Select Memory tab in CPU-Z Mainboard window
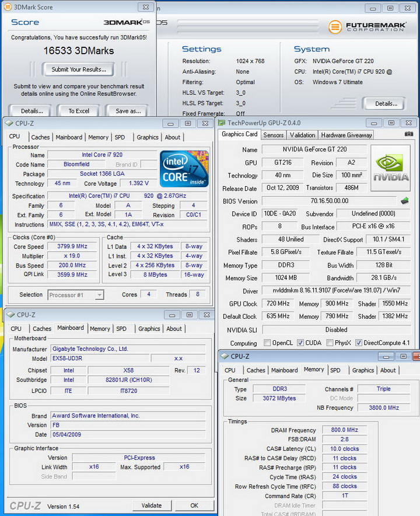The height and width of the screenshot is (516, 420). 100,329
